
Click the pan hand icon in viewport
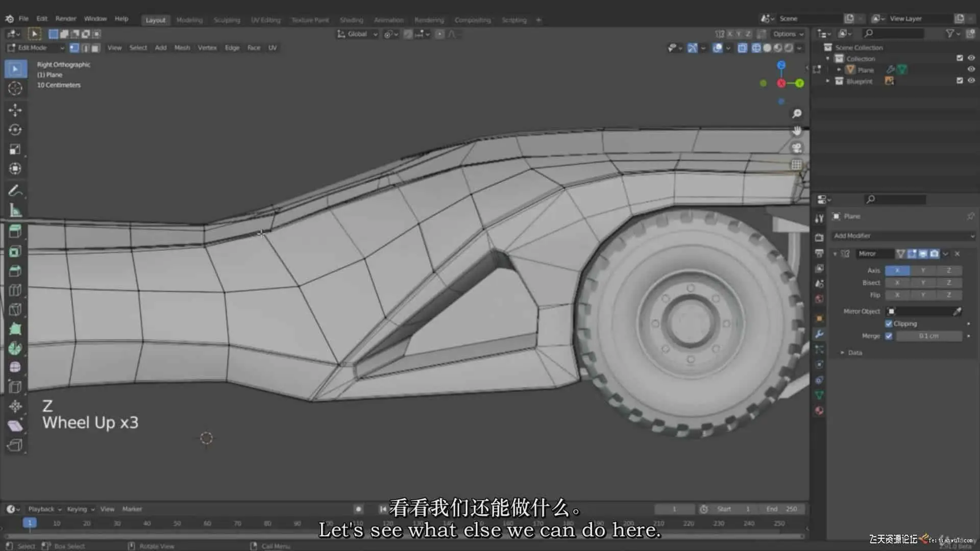[796, 131]
